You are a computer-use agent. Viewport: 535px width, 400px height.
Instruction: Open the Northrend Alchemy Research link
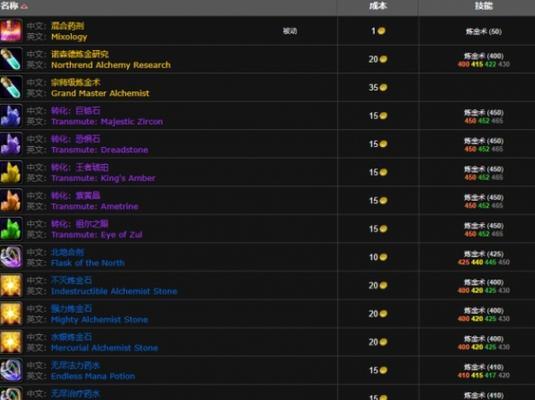[x=111, y=65]
